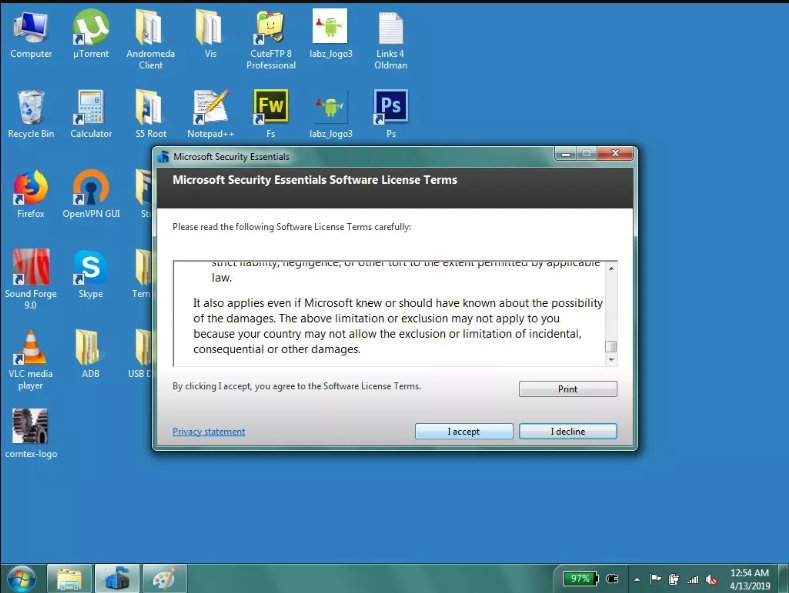Show hidden tray icons arrow
This screenshot has width=789, height=593.
(x=637, y=579)
